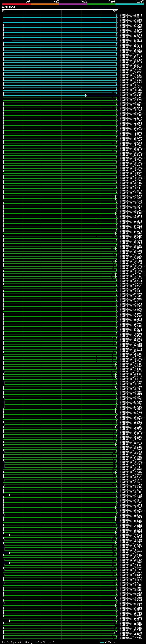This screenshot has width=146, height=644.
Task: Select the UniRef100_C0PQ48 label
Action: (131, 85)
